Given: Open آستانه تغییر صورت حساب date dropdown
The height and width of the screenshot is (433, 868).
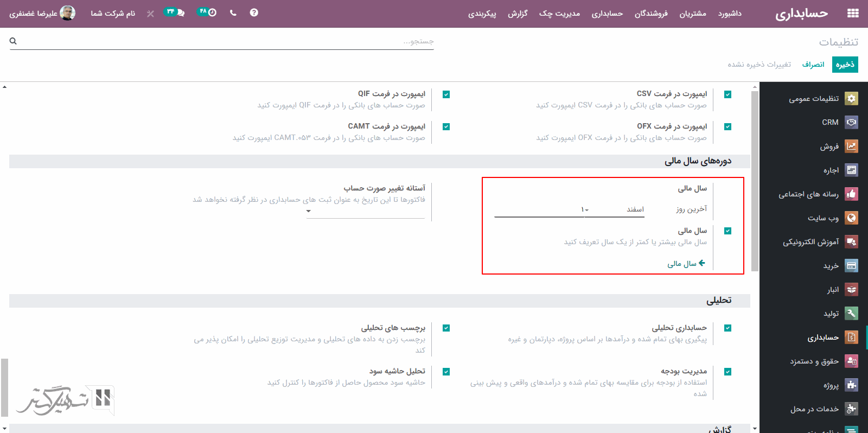Looking at the screenshot, I should tap(366, 211).
